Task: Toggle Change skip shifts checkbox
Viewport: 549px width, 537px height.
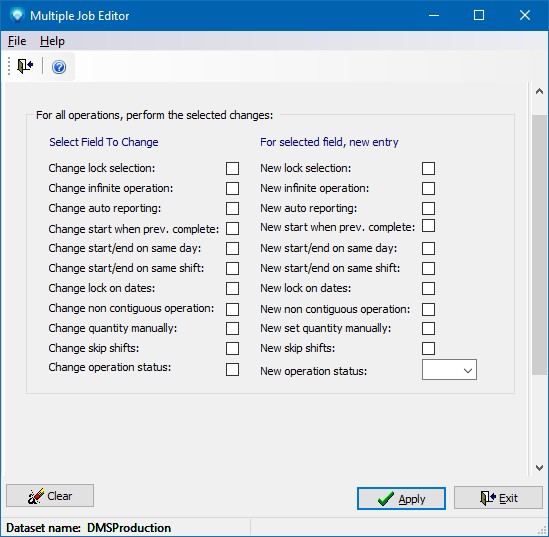Action: coord(232,349)
